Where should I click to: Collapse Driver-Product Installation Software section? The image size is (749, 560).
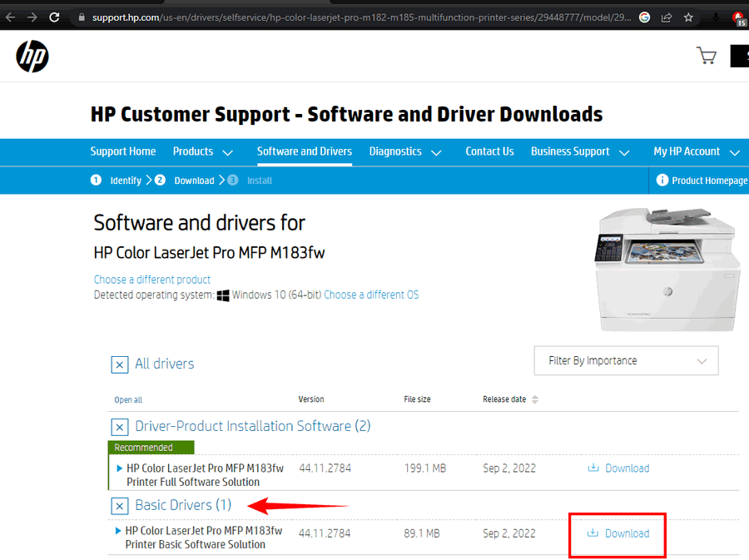[x=120, y=427]
